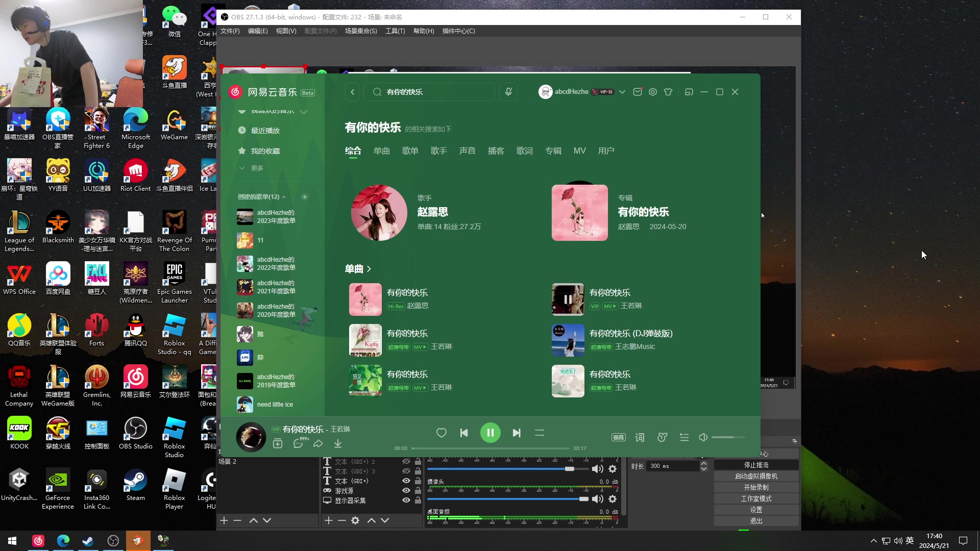Toggle the lock on 显示器采集 source
980x551 pixels.
(418, 500)
